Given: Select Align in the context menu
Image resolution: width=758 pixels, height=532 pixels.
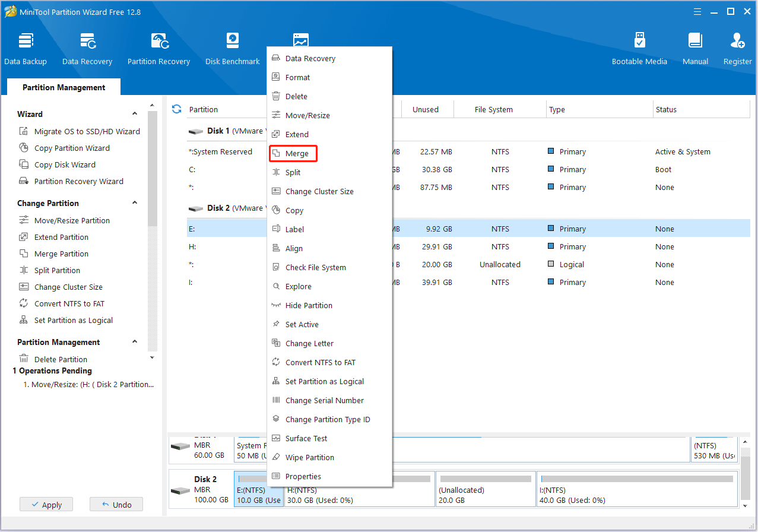Looking at the screenshot, I should click(x=329, y=248).
